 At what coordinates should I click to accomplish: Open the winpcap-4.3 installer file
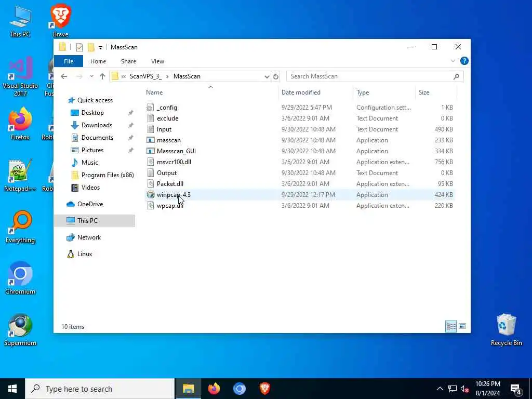[x=174, y=195]
